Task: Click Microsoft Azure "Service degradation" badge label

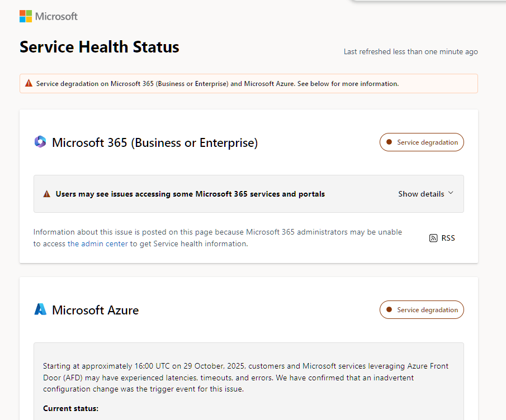Action: 427,310
